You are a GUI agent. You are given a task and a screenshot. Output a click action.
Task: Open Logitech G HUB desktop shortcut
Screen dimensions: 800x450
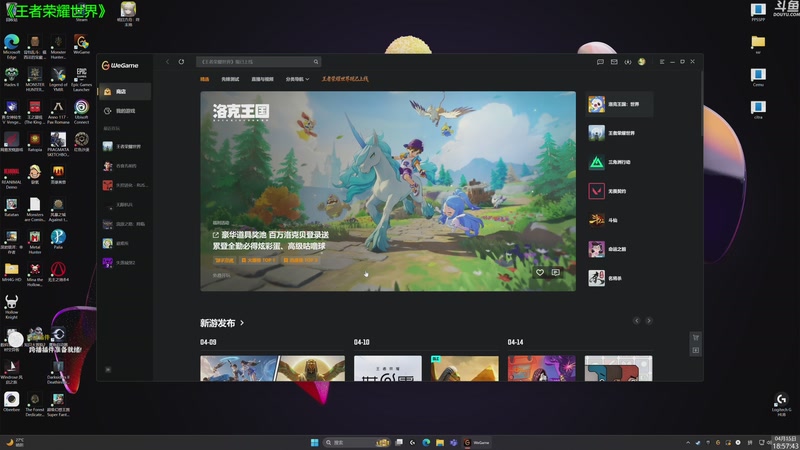(781, 405)
